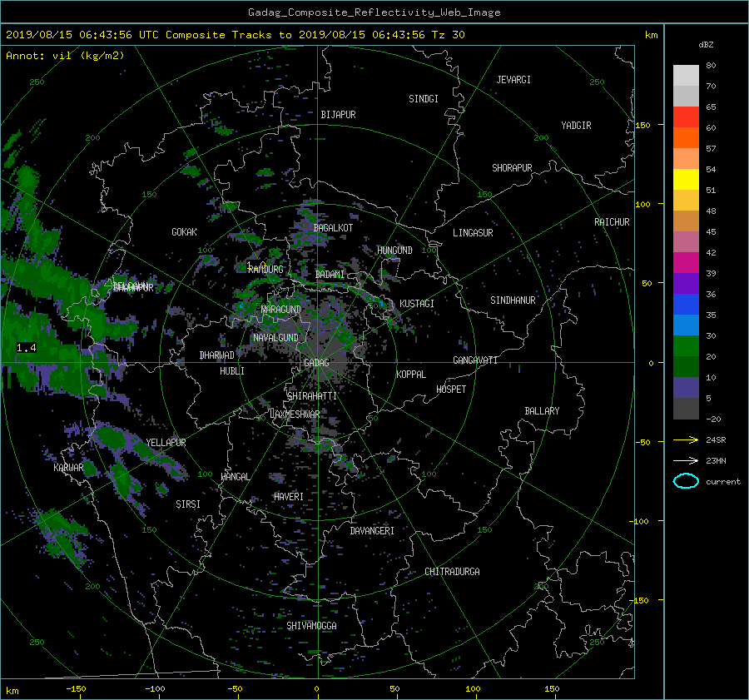749x700 pixels.
Task: Click the -150 tick label on bottom axis
Action: click(x=76, y=689)
